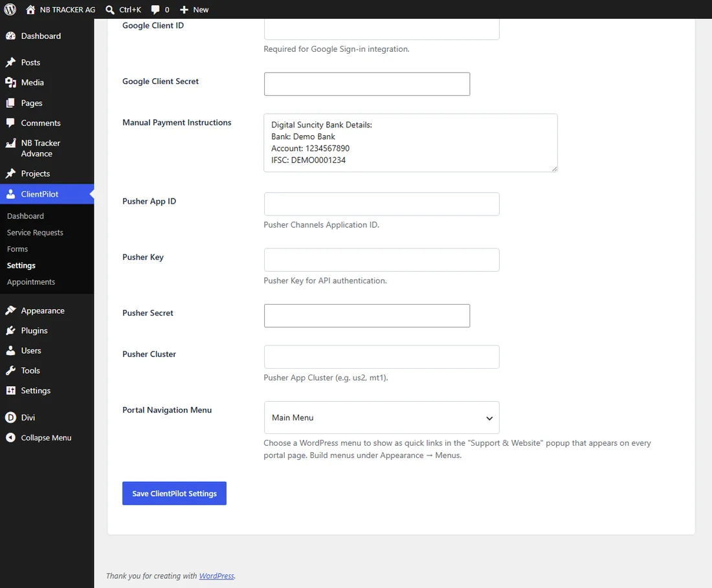Open the Pages menu item
Image resolution: width=712 pixels, height=588 pixels.
tap(47, 103)
